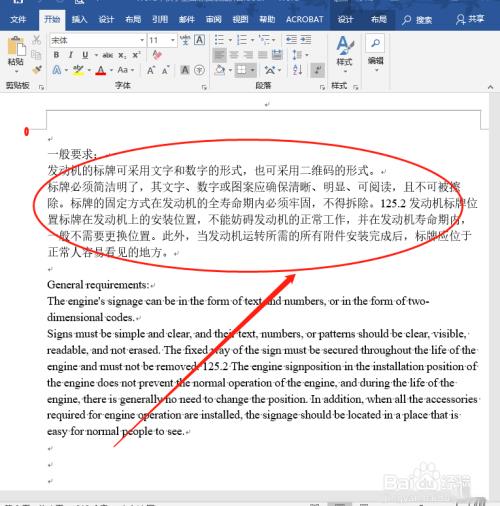Click the phonetic guide (文 with pinyin) icon
The width and height of the screenshot is (500, 506).
coord(185,40)
